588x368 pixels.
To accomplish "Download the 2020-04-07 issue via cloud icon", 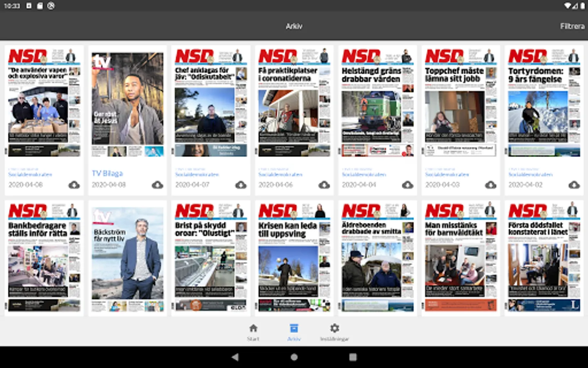I will click(x=241, y=185).
